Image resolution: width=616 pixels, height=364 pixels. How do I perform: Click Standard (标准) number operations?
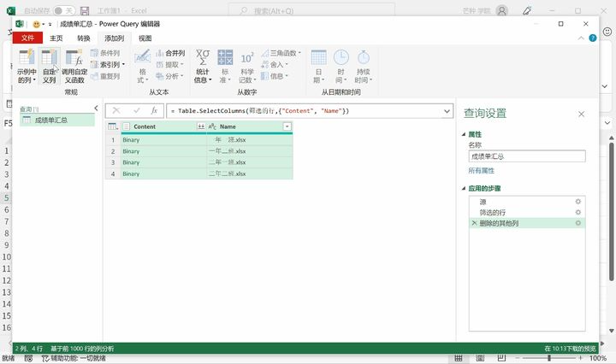[225, 66]
